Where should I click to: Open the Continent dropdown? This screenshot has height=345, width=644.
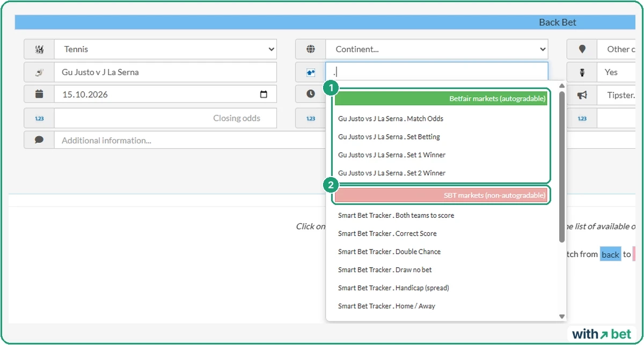tap(437, 49)
